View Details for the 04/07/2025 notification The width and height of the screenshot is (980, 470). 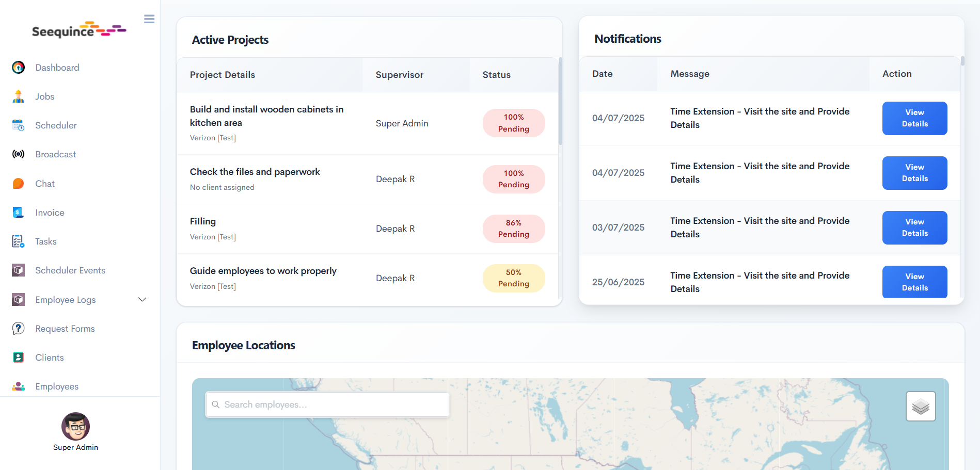coord(914,118)
